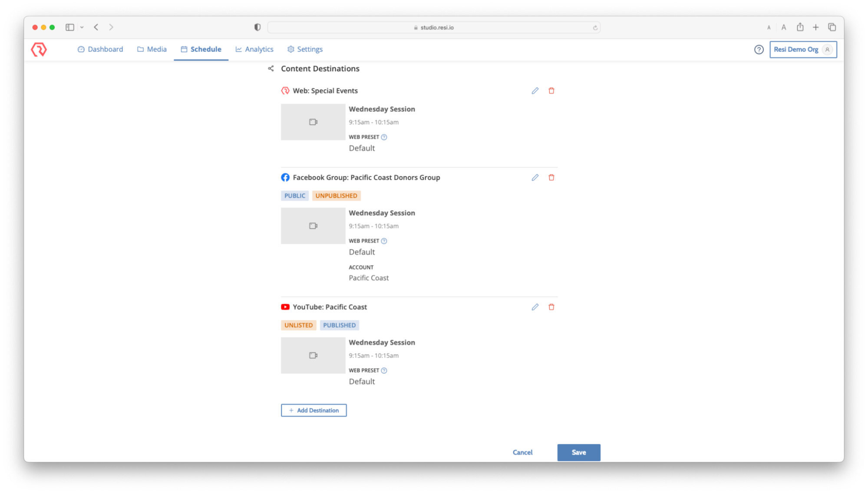Click the Resi logo in the navigation bar
The height and width of the screenshot is (494, 868).
tap(39, 49)
